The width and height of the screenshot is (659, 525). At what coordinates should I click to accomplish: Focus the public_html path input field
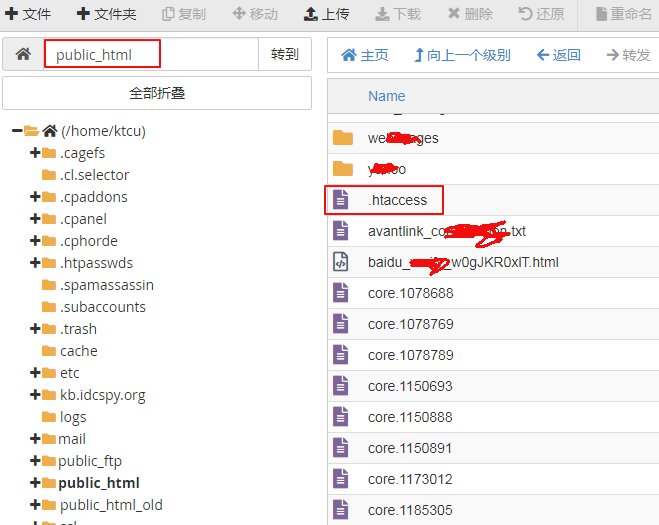[151, 54]
